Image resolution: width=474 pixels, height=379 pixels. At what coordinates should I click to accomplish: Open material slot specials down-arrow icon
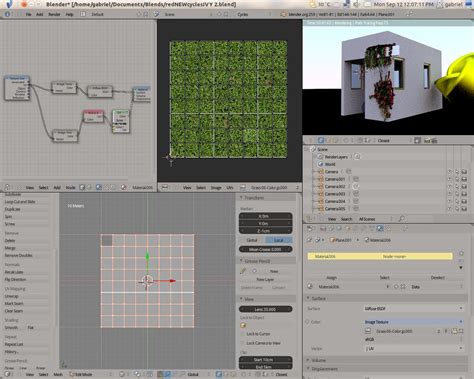(461, 267)
